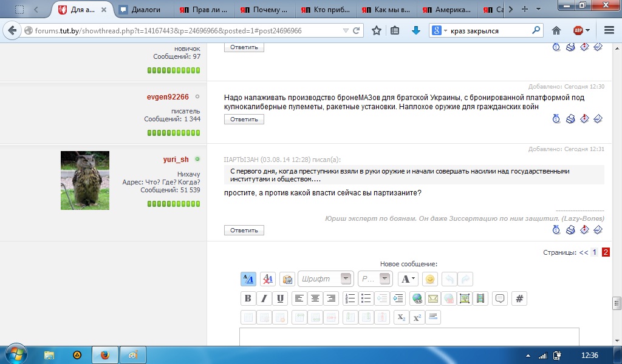
Task: Click the insert hyperlink globe icon
Action: point(417,298)
